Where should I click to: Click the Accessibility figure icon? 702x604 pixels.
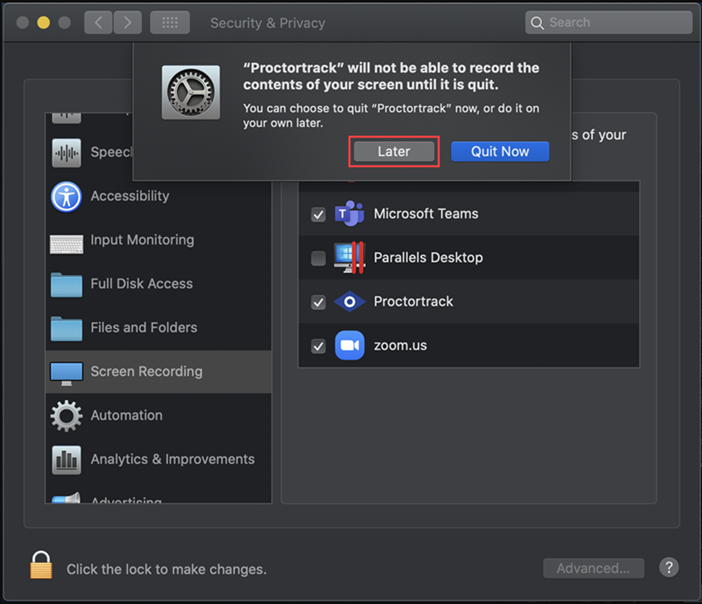click(66, 197)
